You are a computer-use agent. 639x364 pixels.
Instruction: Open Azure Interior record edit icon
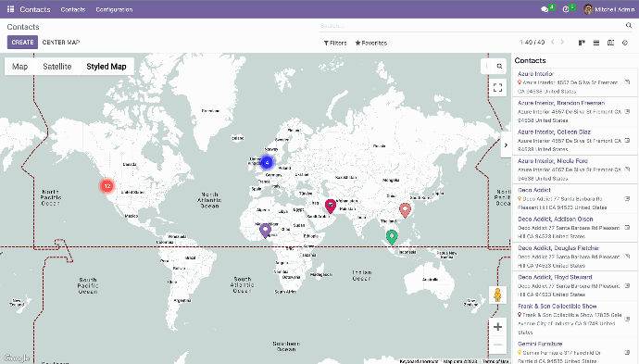[627, 82]
